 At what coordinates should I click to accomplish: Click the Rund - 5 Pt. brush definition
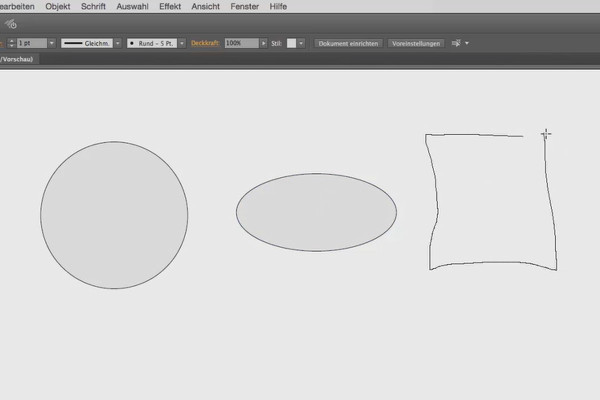[152, 43]
